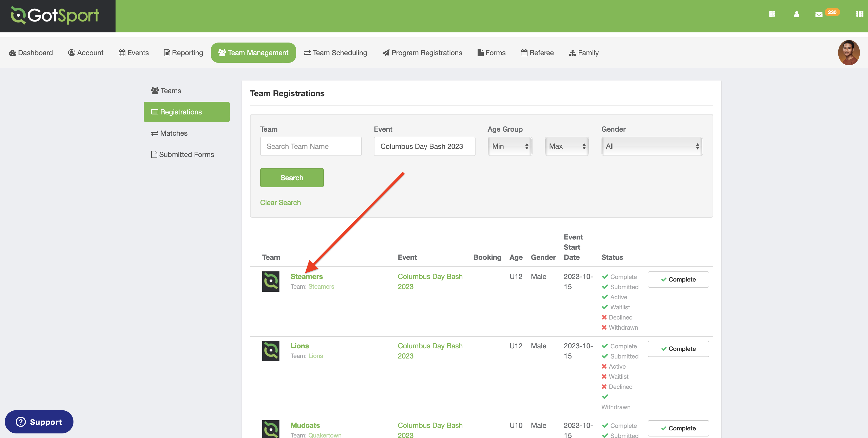
Task: Click the green Search button
Action: [292, 178]
